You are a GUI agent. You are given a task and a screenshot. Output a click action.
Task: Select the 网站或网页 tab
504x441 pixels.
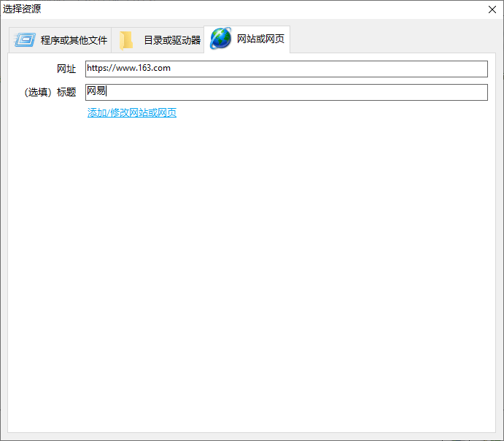247,39
